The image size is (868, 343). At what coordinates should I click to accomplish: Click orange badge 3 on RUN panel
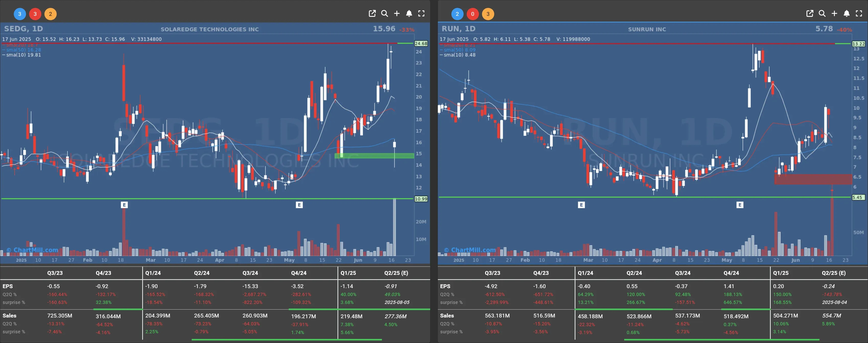488,14
